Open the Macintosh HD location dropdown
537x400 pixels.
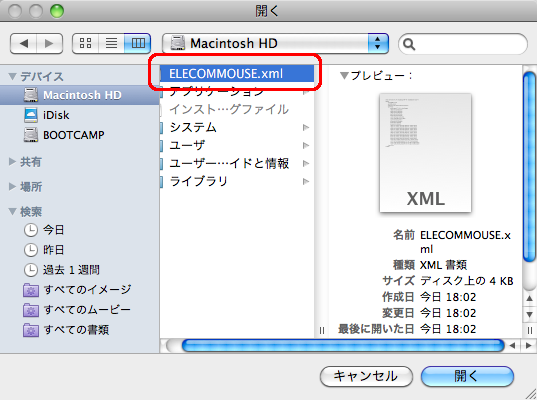[x=275, y=43]
